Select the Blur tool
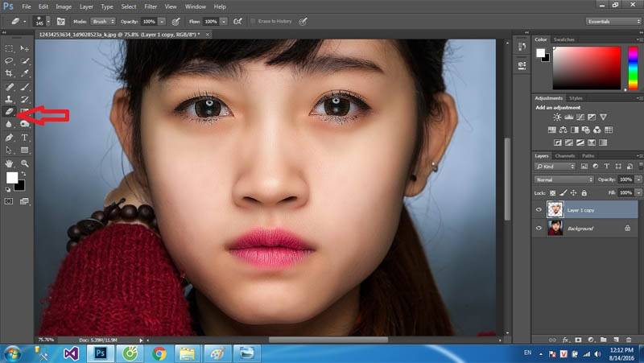The height and width of the screenshot is (363, 644). tap(9, 124)
